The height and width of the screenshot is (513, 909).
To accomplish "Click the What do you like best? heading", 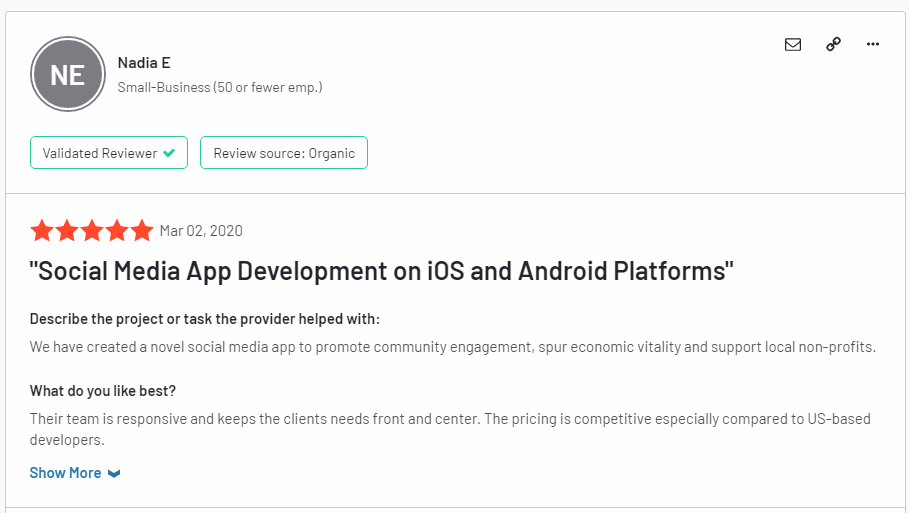I will coord(103,390).
